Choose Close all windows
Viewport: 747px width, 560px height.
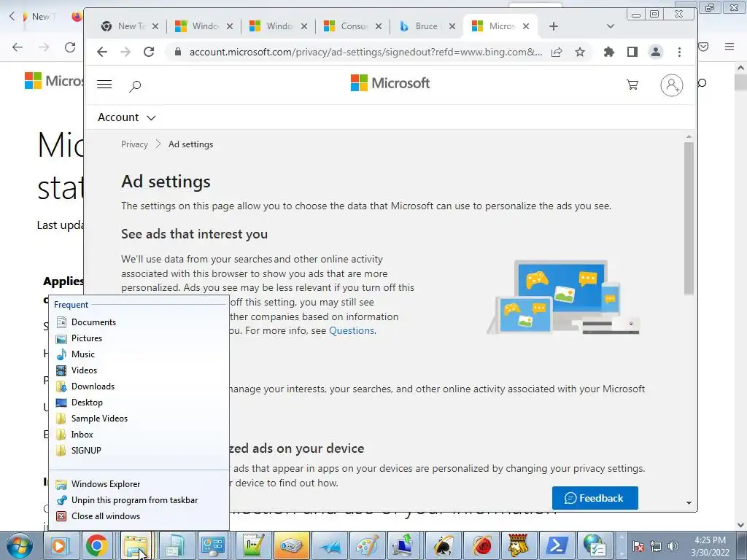click(139, 516)
